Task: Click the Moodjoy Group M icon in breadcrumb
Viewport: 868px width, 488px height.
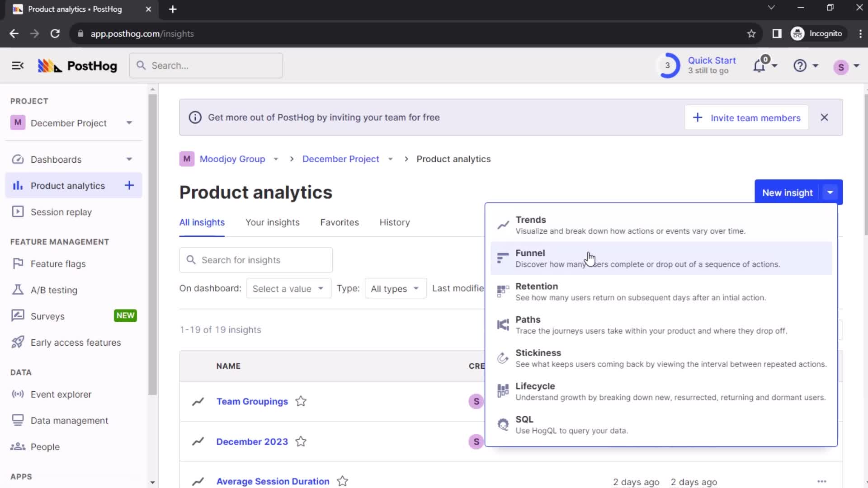Action: click(x=187, y=159)
